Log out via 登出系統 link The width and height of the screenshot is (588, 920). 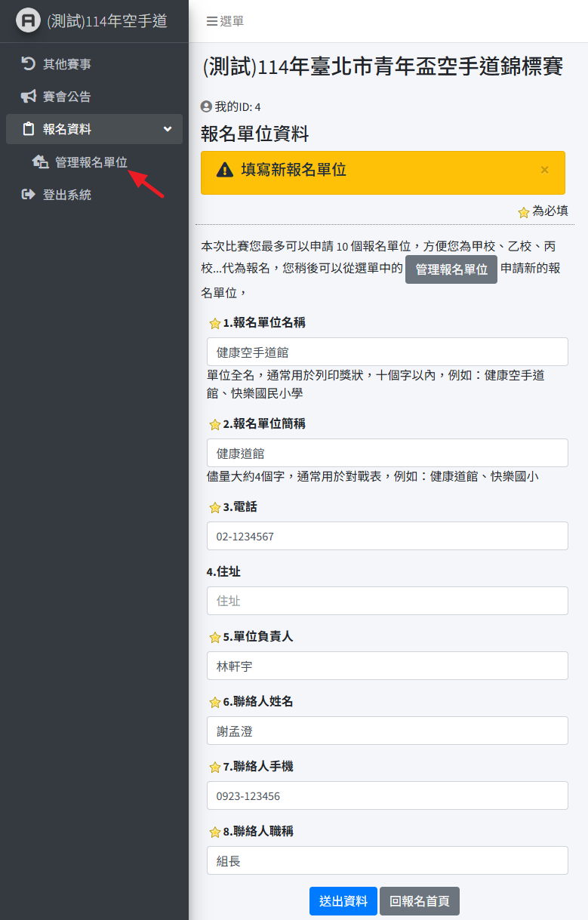click(x=67, y=195)
